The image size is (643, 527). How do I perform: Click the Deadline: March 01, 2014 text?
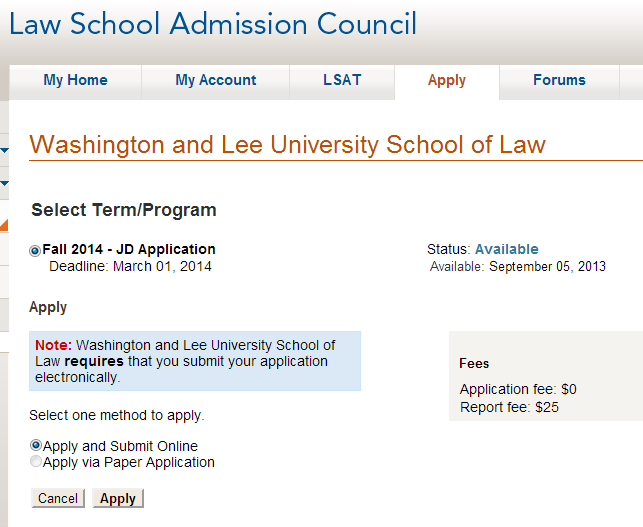tap(130, 267)
